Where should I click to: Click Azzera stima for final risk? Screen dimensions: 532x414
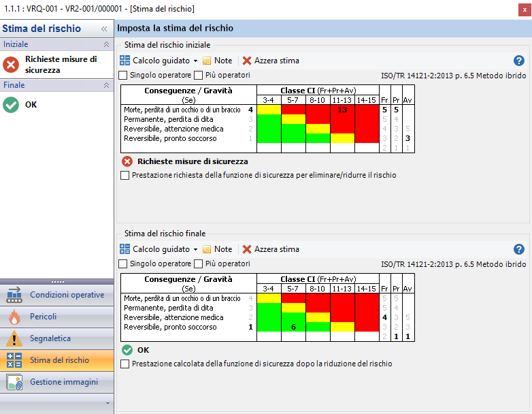pos(271,249)
